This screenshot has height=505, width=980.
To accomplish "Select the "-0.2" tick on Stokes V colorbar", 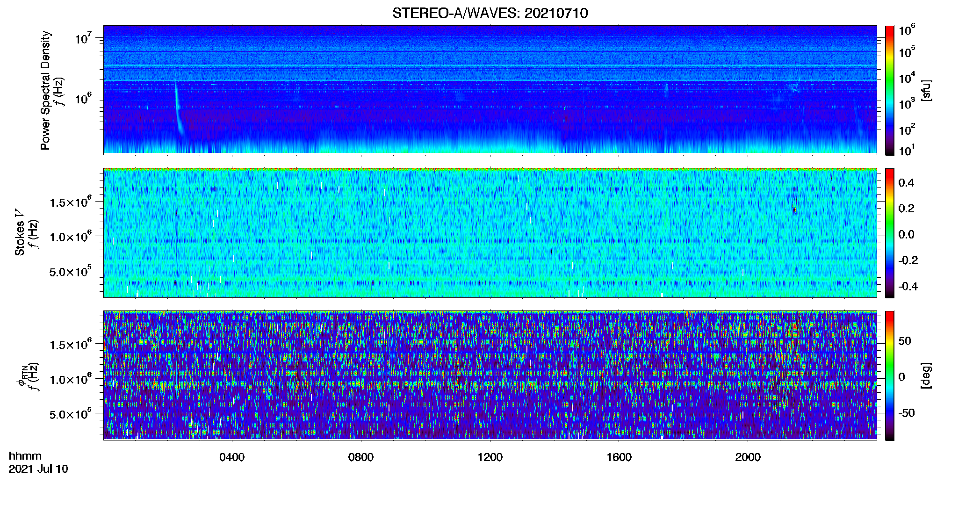I will tap(908, 260).
